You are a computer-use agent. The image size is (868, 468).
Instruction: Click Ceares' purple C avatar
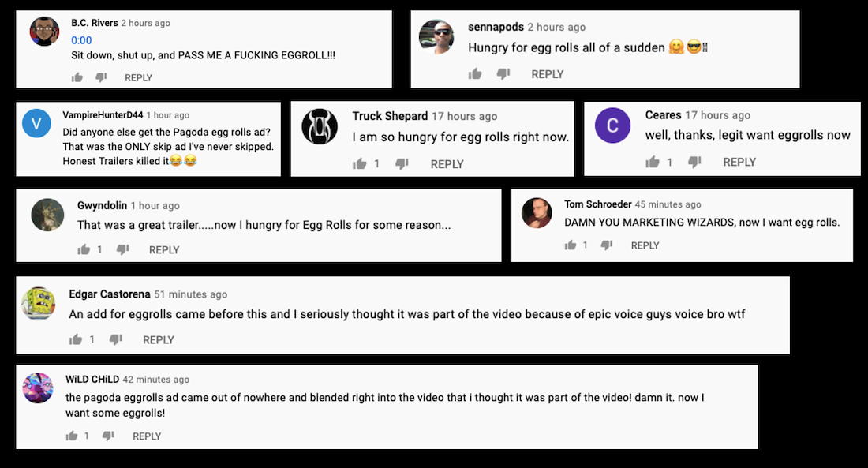(612, 125)
